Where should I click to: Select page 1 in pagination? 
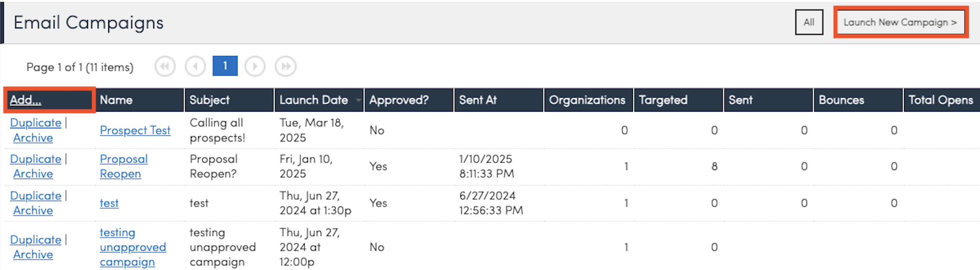coord(225,66)
